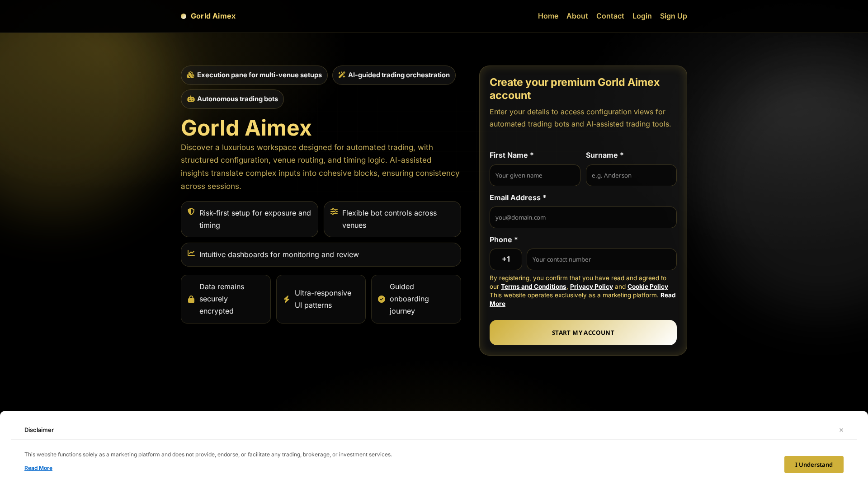Viewport: 868px width, 488px height.
Task: Open the Terms and Conditions link
Action: pyautogui.click(x=533, y=286)
